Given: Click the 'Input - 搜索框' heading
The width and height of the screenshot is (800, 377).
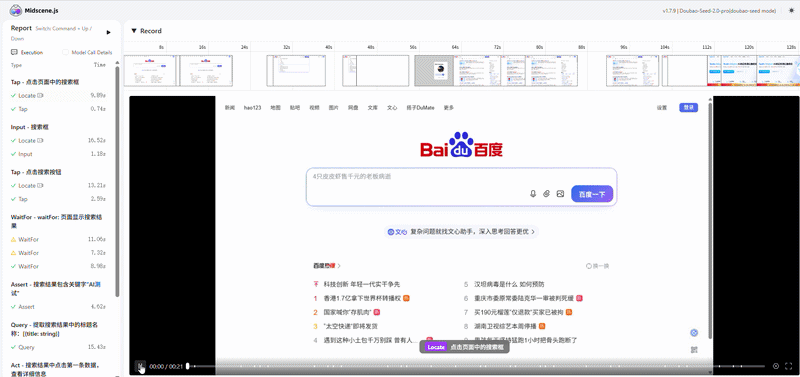Looking at the screenshot, I should coord(30,127).
